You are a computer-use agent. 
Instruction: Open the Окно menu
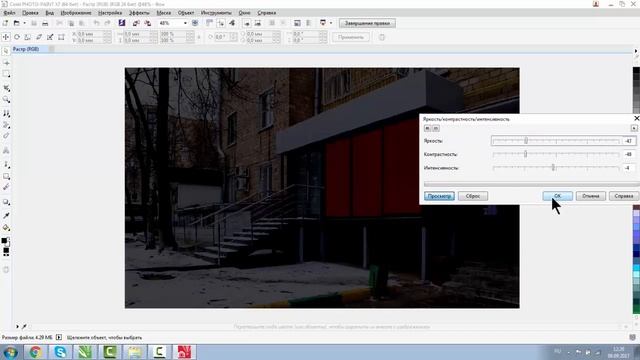244,13
